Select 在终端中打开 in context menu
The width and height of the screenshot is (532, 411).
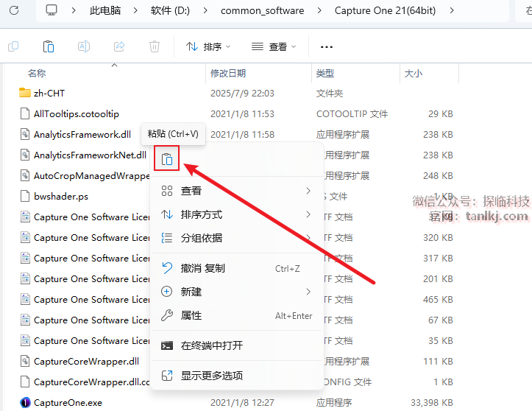pos(236,345)
